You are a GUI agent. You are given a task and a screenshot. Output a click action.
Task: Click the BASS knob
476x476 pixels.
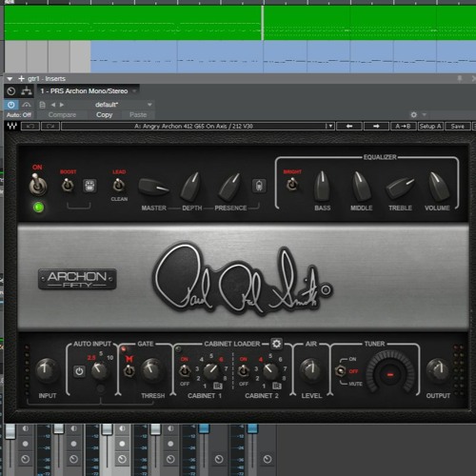pyautogui.click(x=322, y=187)
